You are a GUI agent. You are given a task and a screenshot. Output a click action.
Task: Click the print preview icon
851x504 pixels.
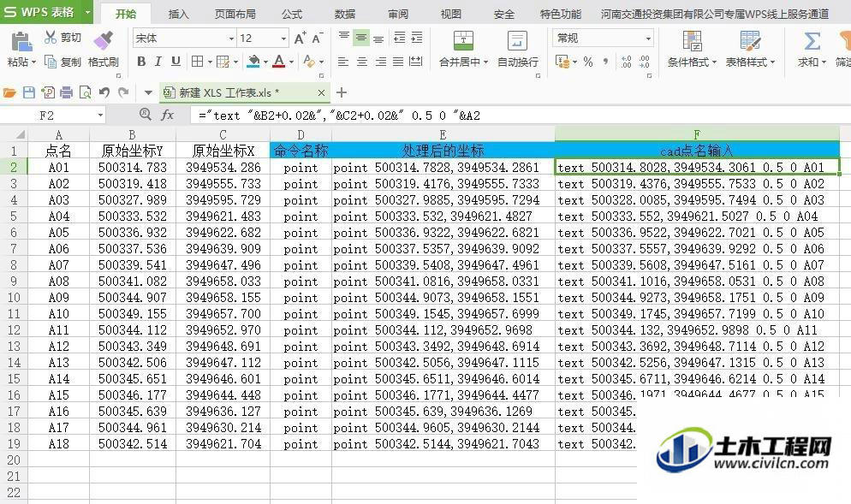pyautogui.click(x=86, y=92)
